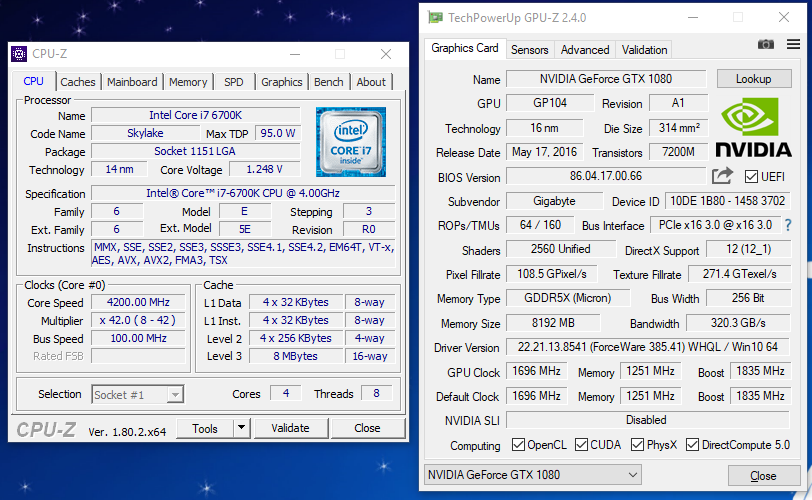Click the Texture Fillrate value 271.4 GTexel/s
Viewport: 812px width, 500px height.
pyautogui.click(x=740, y=274)
